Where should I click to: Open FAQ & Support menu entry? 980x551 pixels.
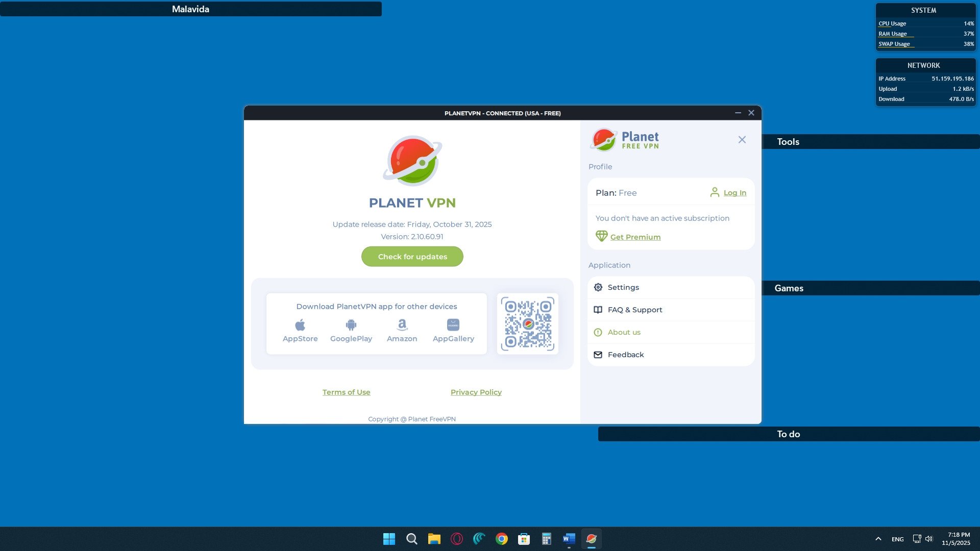click(634, 310)
